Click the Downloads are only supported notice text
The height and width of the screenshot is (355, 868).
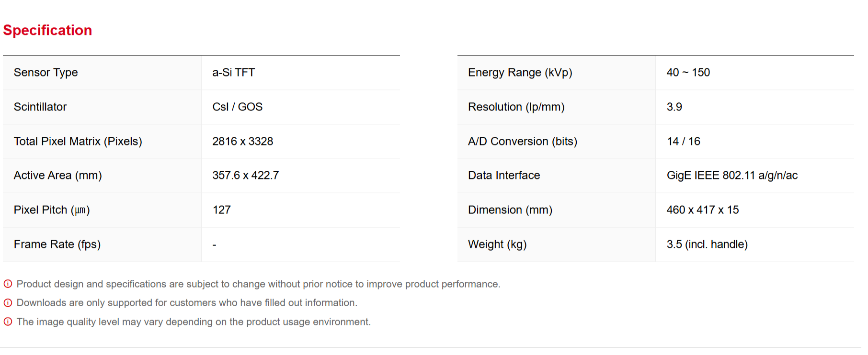pyautogui.click(x=187, y=303)
